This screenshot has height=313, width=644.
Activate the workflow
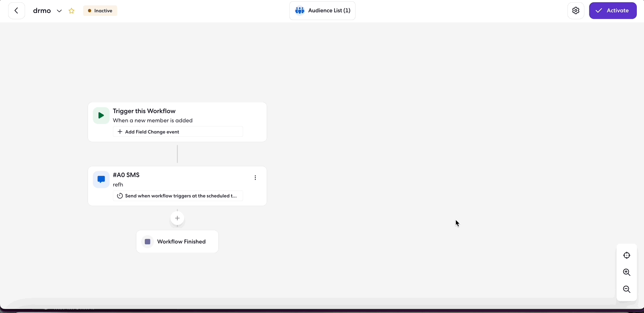[613, 10]
